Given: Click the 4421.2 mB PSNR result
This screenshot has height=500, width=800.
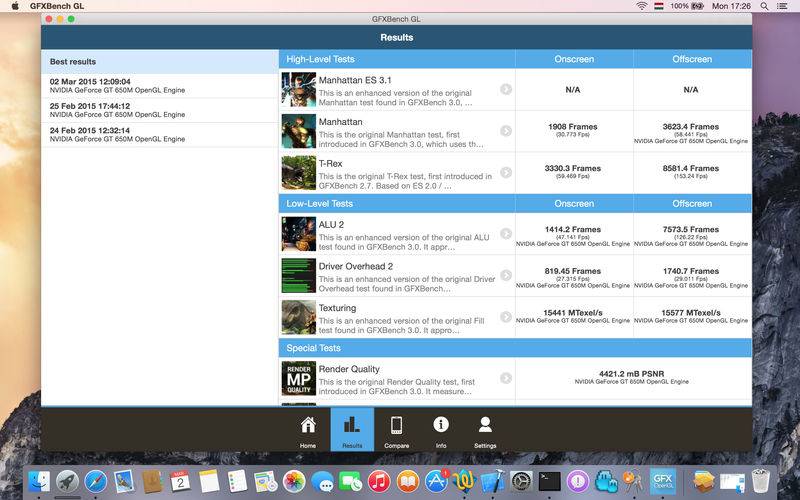Looking at the screenshot, I should 632,374.
